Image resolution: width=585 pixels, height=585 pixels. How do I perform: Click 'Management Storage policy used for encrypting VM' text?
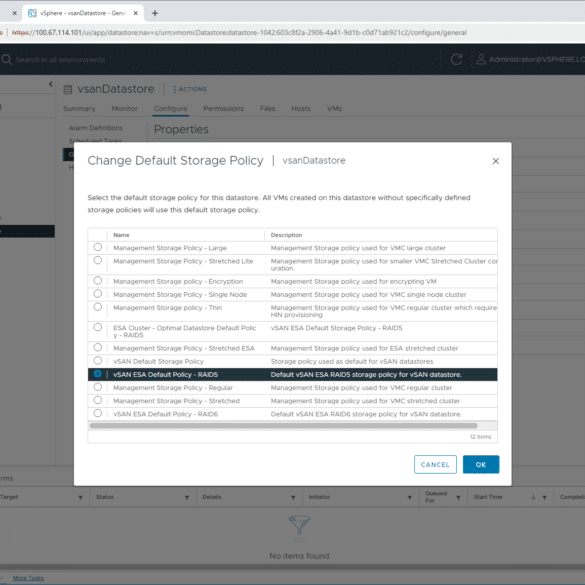tap(353, 281)
